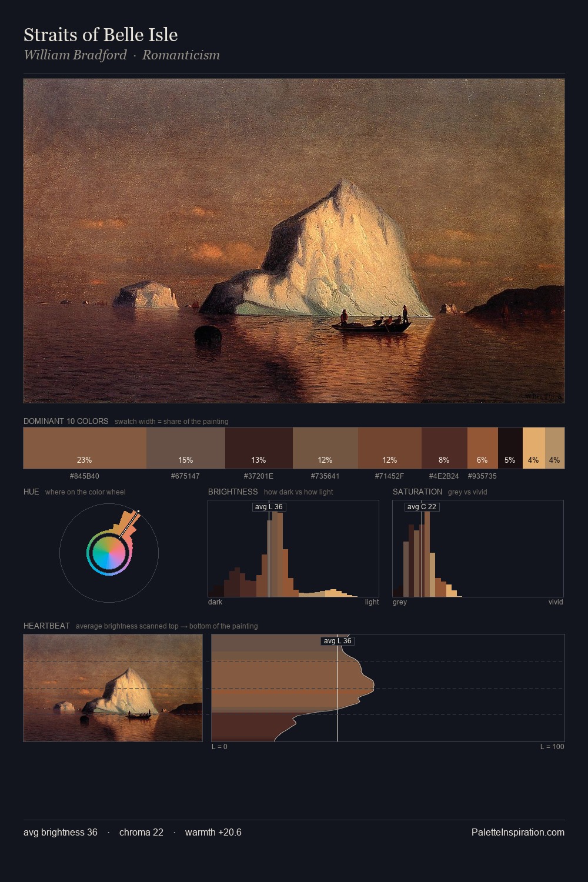Click the 'chroma 22' footer stat
The image size is (588, 882).
tap(141, 832)
